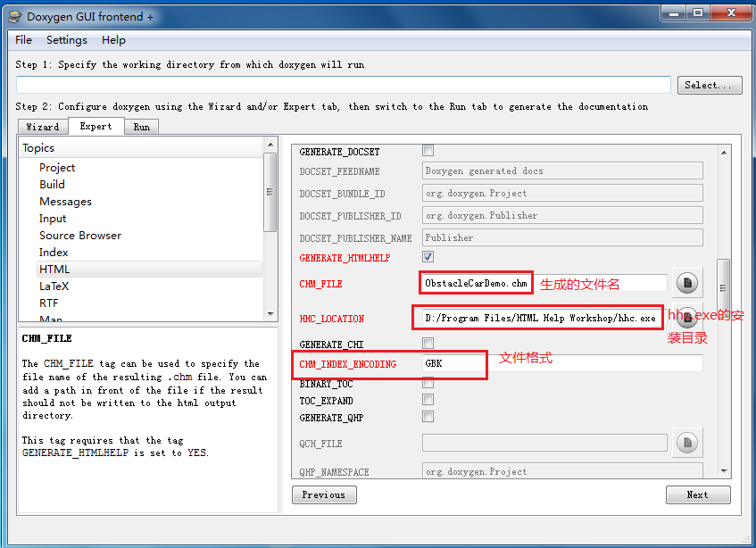Click the DOCSET_PUBLISHER_ID field
756x548 pixels.
click(x=562, y=215)
